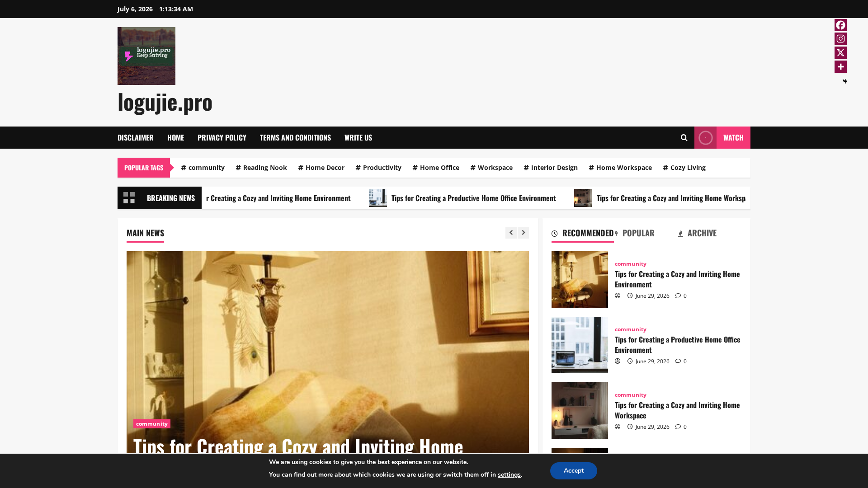Select the Home Workspace tag
868x488 pixels.
click(620, 168)
